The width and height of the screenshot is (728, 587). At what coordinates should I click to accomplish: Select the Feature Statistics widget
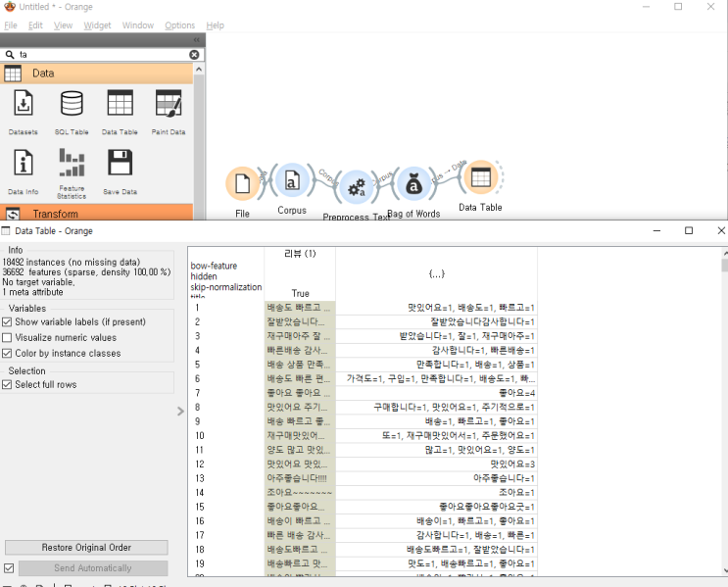[x=72, y=173]
